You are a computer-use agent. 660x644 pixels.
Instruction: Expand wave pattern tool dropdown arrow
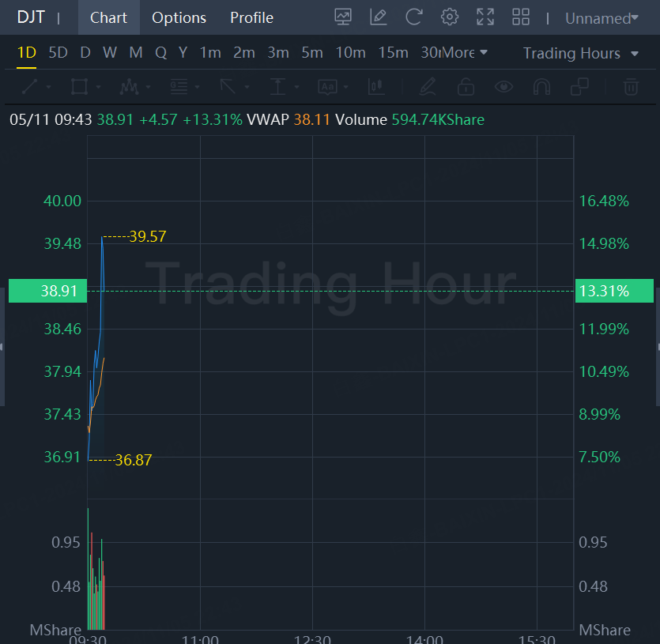[148, 87]
